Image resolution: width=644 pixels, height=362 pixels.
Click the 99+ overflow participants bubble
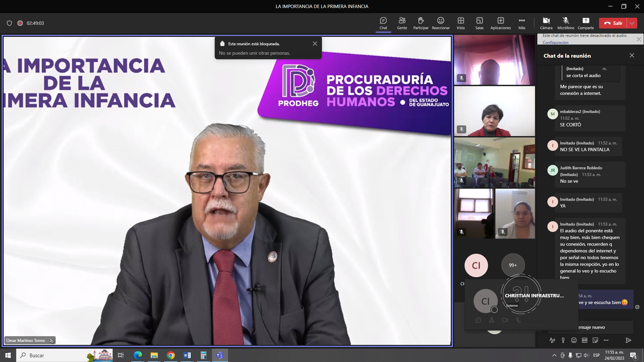(x=513, y=265)
